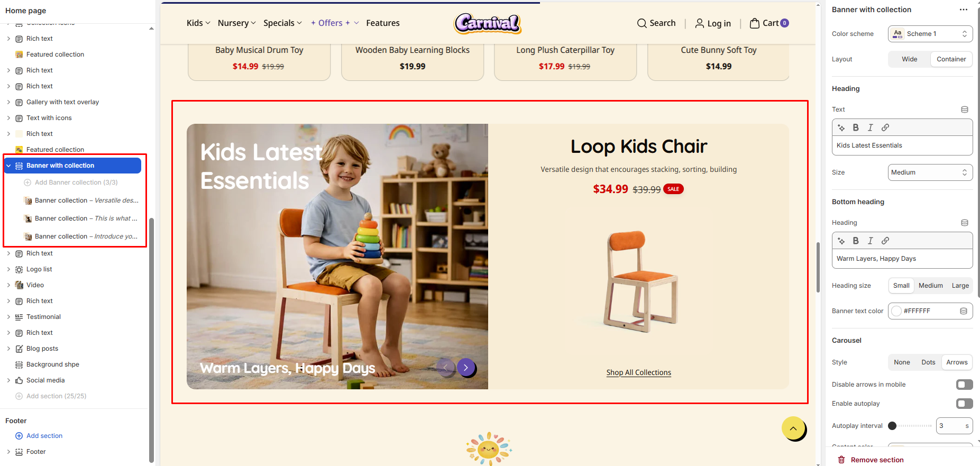Toggle Disable arrows in mobile switch

click(x=965, y=385)
